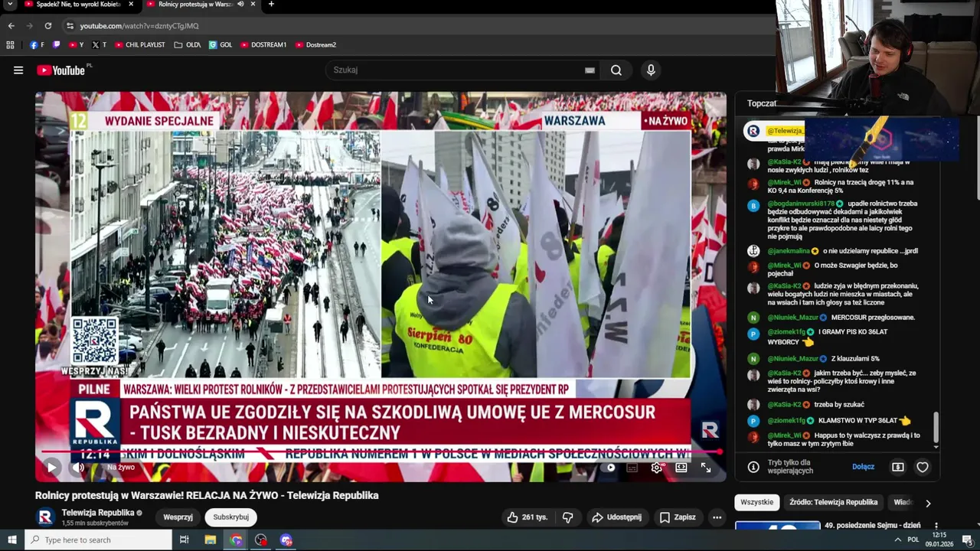Dislike the video
Viewport: 980px width, 551px height.
pyautogui.click(x=568, y=517)
